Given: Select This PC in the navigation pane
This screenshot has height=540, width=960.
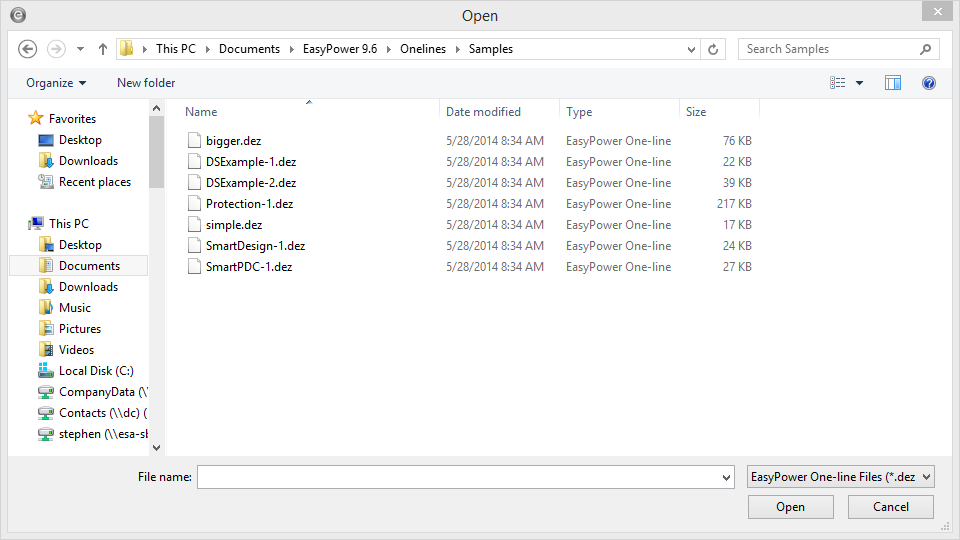Looking at the screenshot, I should click(69, 223).
